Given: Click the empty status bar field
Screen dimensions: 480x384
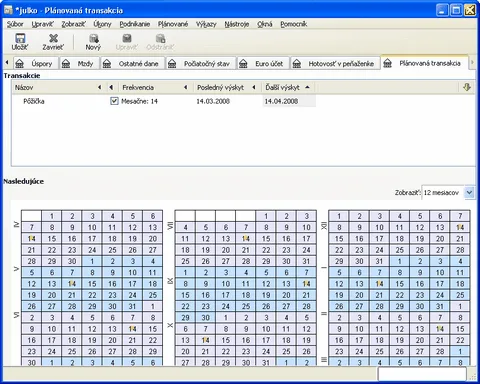Looking at the screenshot, I should pos(422,374).
